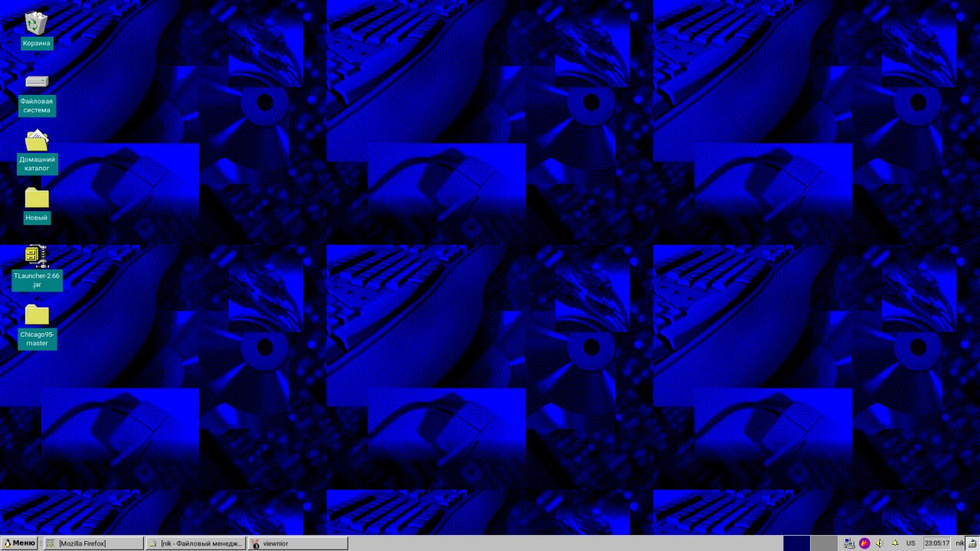Click the Firefox tray icon

864,543
